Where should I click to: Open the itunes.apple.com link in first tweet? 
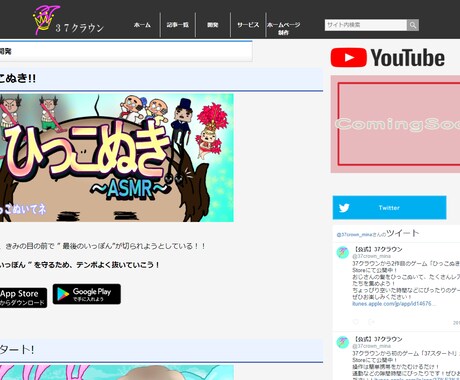click(x=394, y=304)
